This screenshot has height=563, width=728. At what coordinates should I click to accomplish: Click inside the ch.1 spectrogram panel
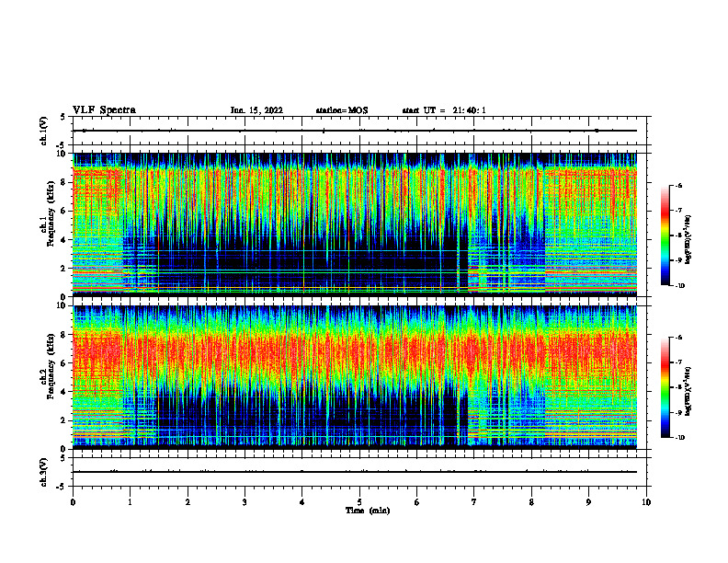[355, 224]
